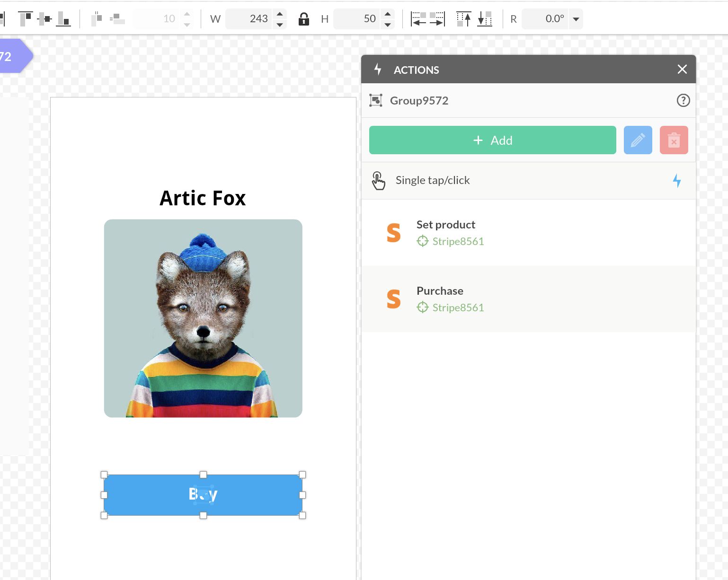Viewport: 728px width, 580px height.
Task: Toggle the aspect ratio lock
Action: click(303, 19)
